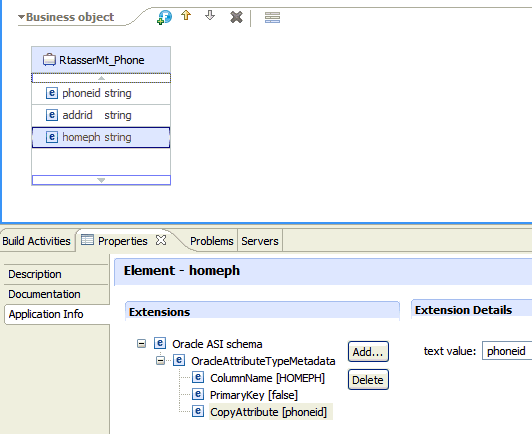Click the Delete button
The width and height of the screenshot is (532, 434).
coord(368,380)
